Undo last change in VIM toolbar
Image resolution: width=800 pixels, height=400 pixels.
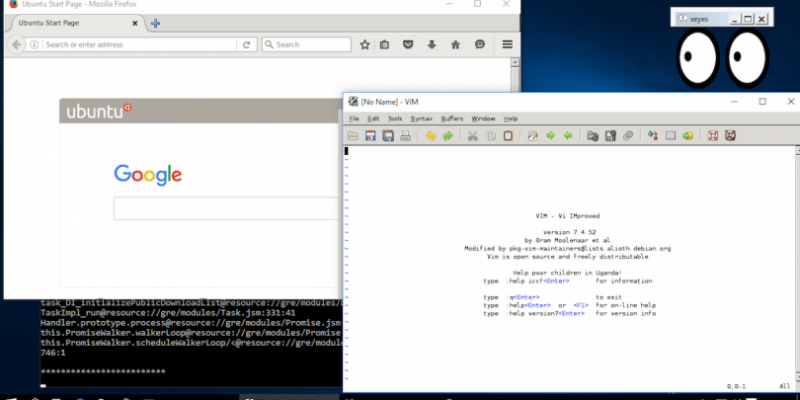click(431, 136)
